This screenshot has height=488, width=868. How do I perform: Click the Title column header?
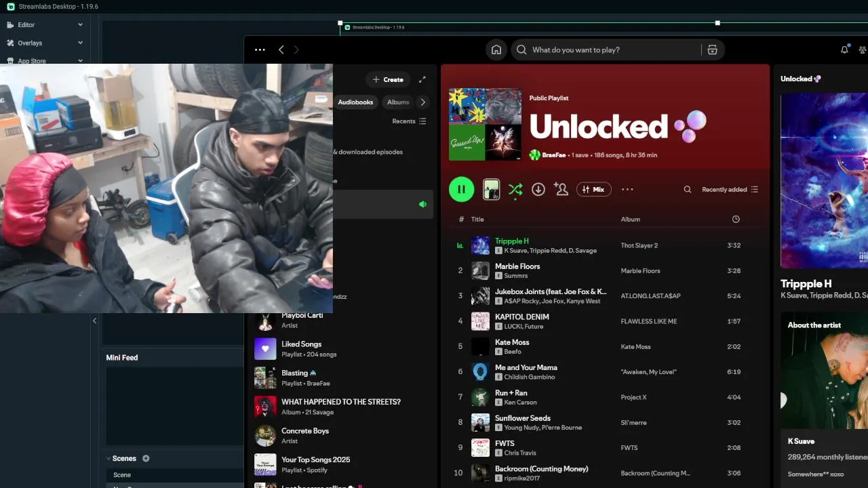[x=477, y=220]
